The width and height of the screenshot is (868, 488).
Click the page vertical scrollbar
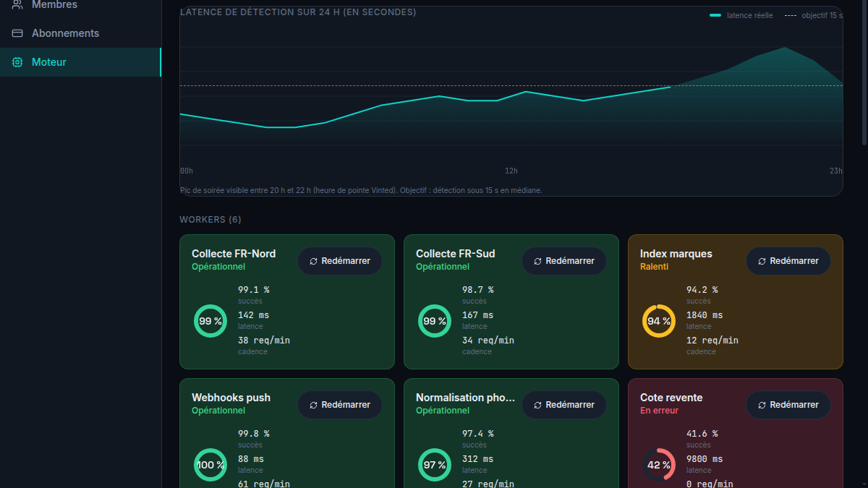point(864,72)
